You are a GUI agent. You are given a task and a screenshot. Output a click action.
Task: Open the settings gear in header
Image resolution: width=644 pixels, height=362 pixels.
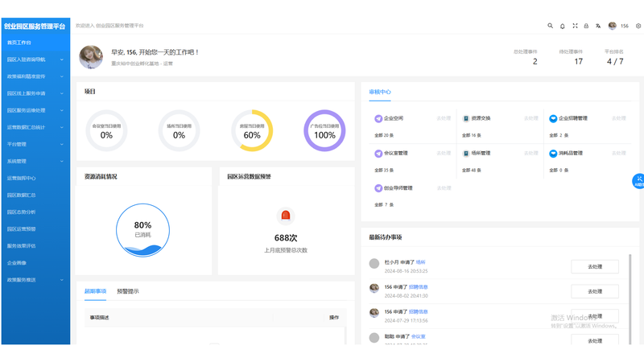click(x=638, y=26)
